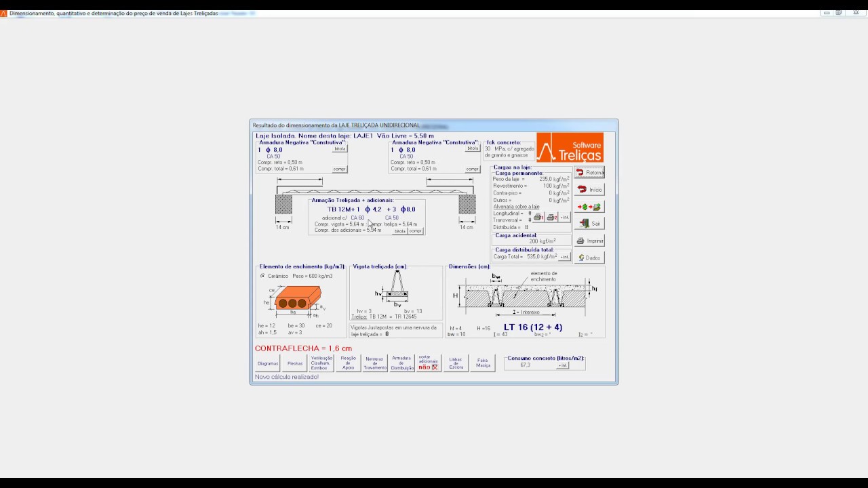Open Verificação Cisalham. Estribos
This screenshot has width=868, height=488.
click(x=321, y=363)
